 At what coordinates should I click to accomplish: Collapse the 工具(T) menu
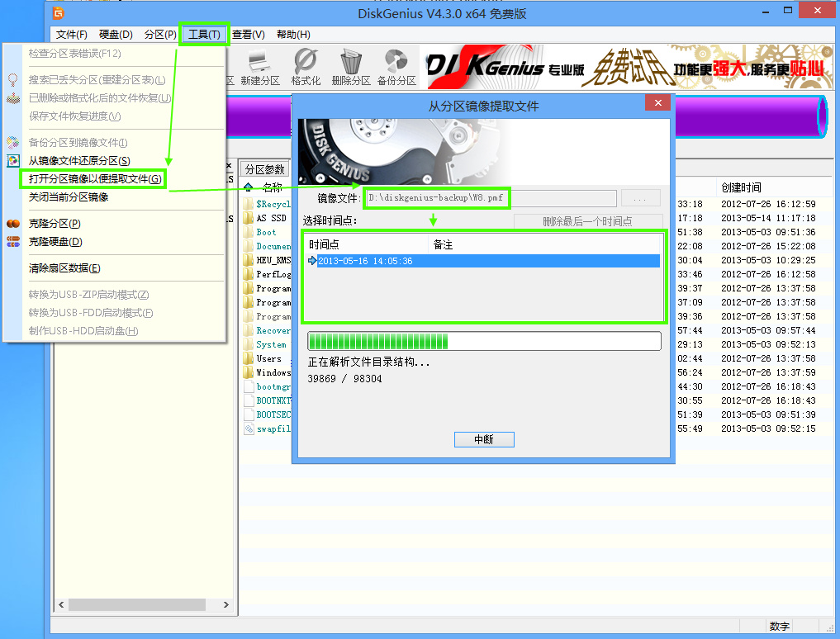pyautogui.click(x=204, y=35)
